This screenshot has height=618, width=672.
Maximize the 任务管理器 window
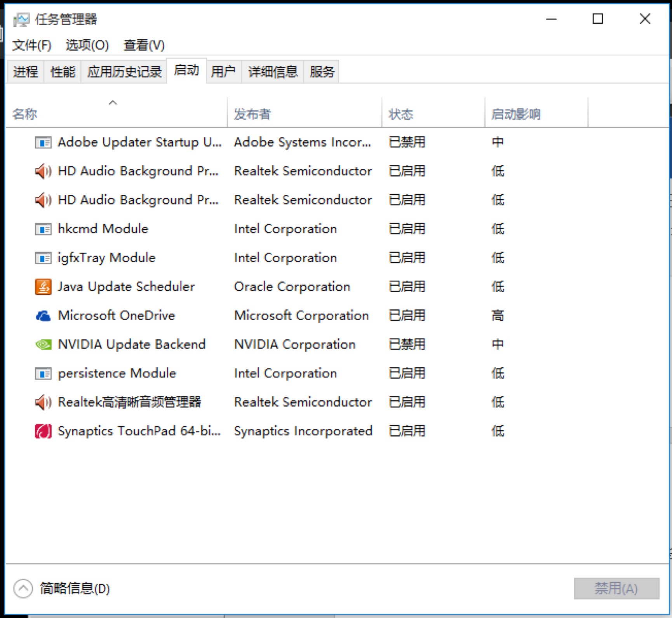[598, 19]
